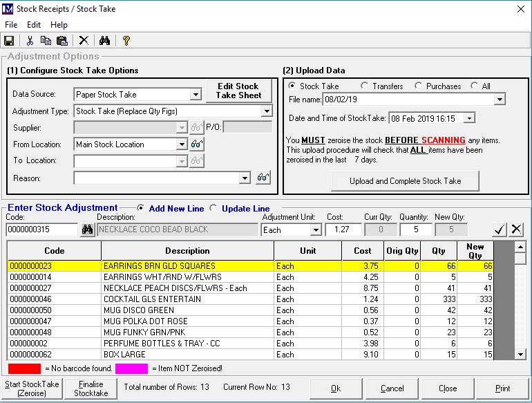
Task: Open the File name dropdown list
Action: [500, 100]
